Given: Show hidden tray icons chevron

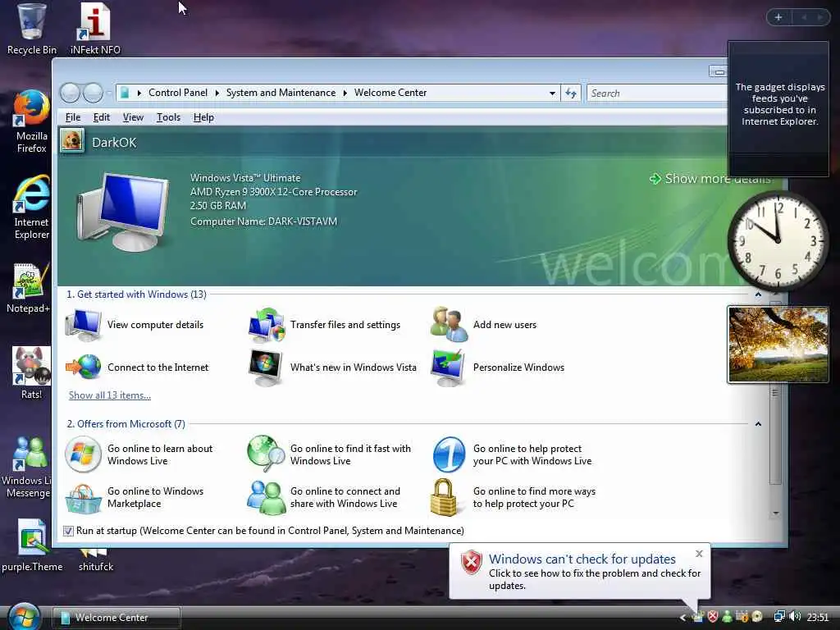Looking at the screenshot, I should tap(682, 617).
